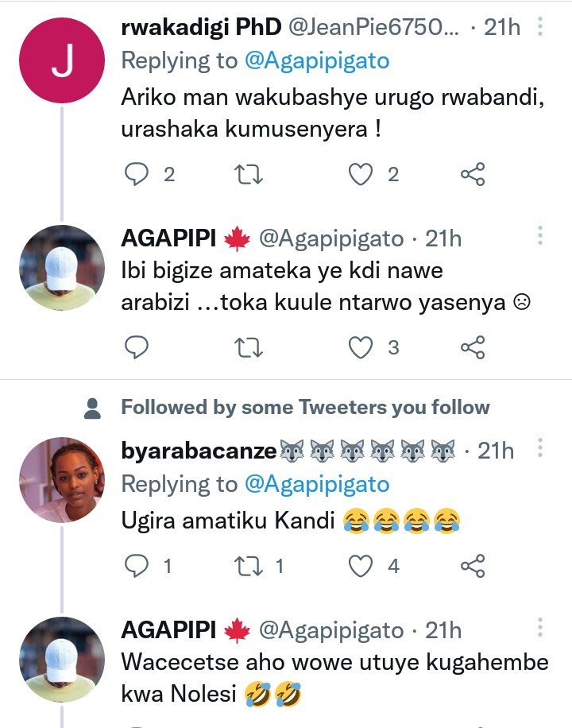
Task: Open more options for rwakadigi PhD's tweet
Action: pos(540,28)
